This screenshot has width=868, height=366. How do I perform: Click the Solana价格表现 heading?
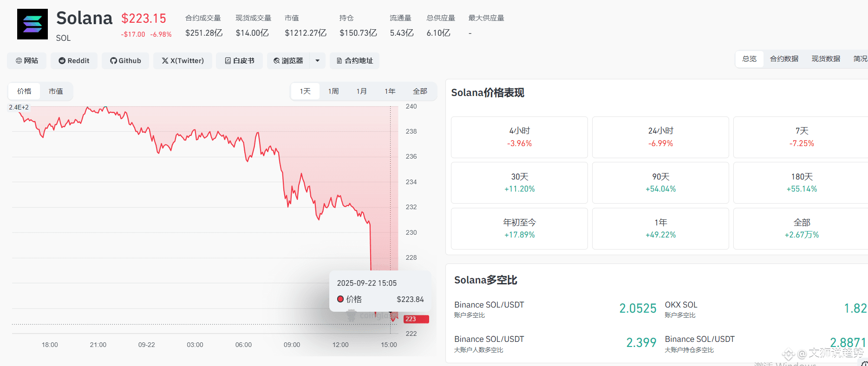[488, 93]
